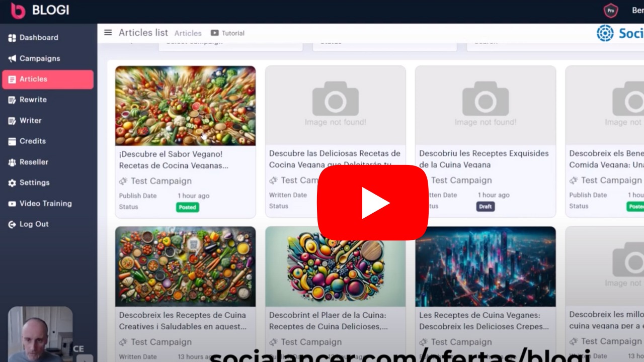Open 'Descobriu les Receptes Exquisides' article title
644x362 pixels.
(x=484, y=159)
